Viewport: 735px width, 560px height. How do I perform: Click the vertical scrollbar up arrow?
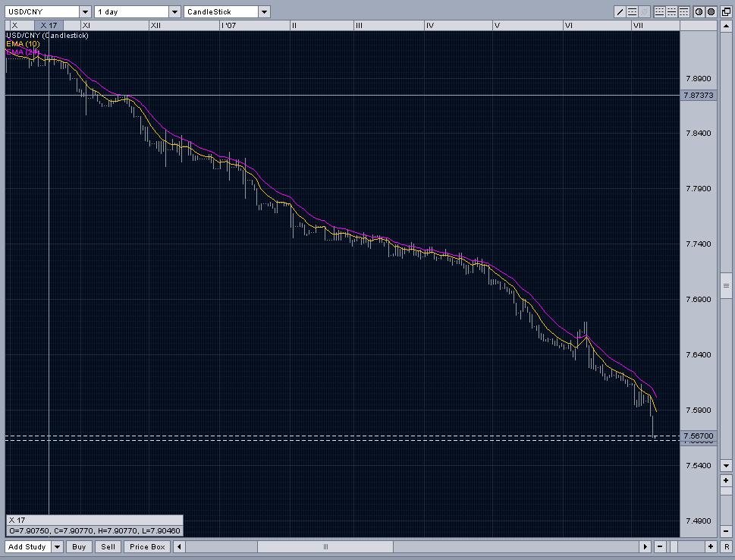(726, 27)
